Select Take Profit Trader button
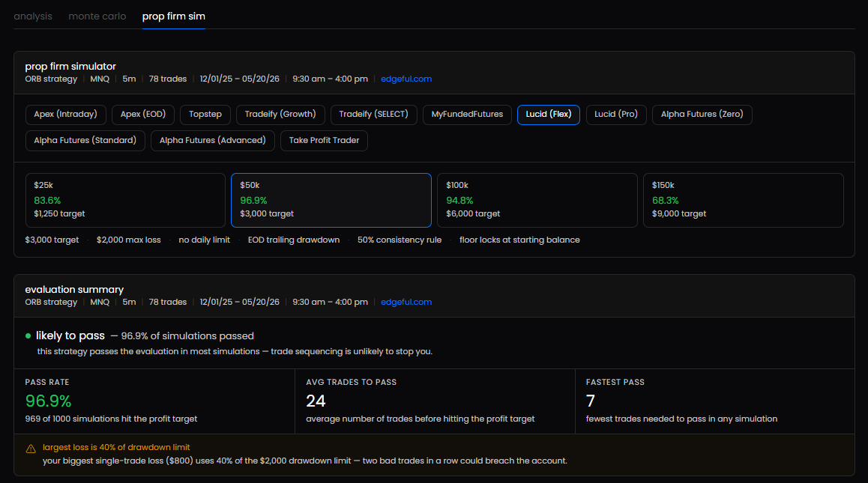The height and width of the screenshot is (483, 868). pos(324,141)
